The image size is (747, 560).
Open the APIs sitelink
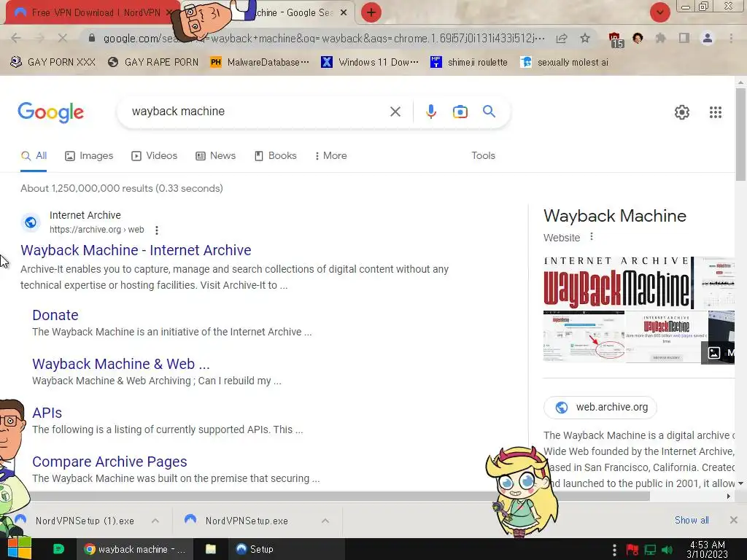(47, 413)
